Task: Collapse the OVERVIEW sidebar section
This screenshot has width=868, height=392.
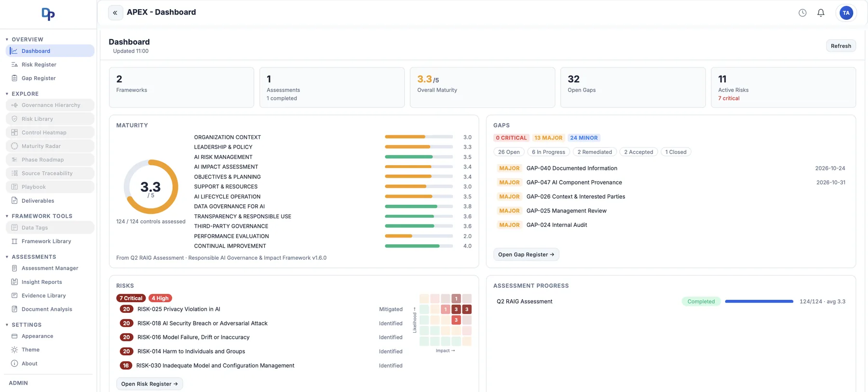Action: coord(25,40)
